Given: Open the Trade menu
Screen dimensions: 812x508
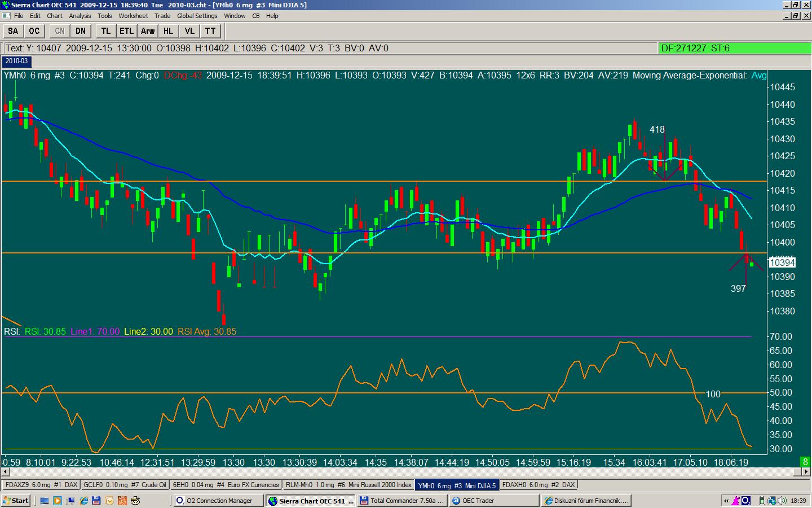Looking at the screenshot, I should tap(162, 16).
